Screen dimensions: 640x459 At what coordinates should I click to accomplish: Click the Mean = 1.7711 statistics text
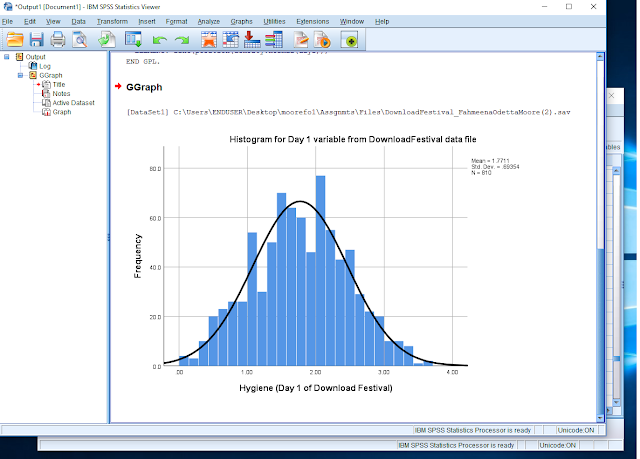490,161
